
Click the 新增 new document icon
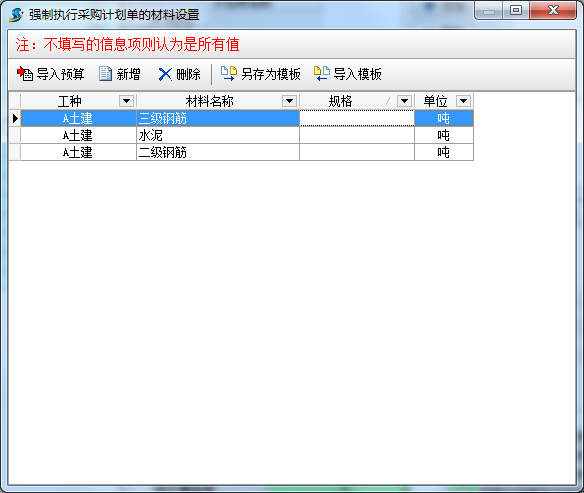click(x=105, y=74)
